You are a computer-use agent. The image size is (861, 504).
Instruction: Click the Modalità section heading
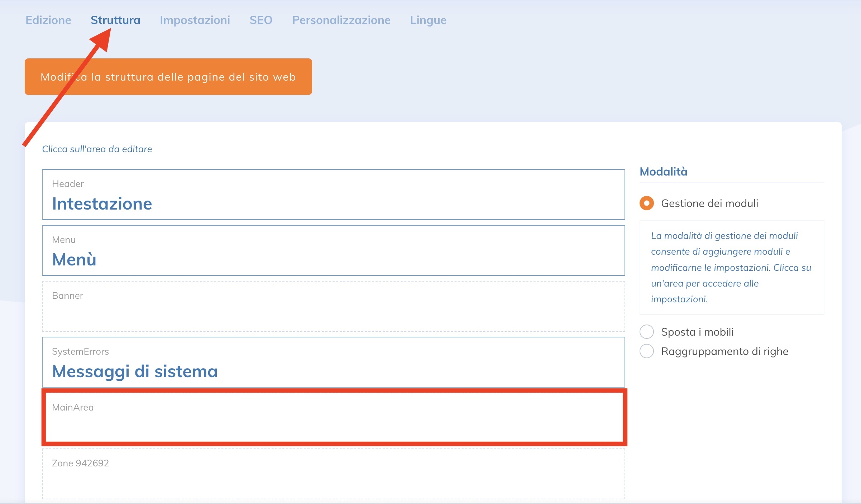pos(664,172)
